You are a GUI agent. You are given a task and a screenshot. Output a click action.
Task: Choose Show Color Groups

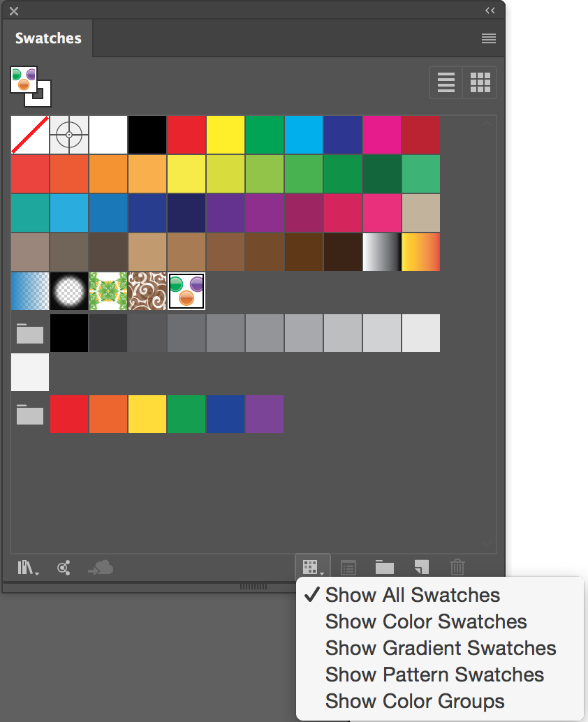(x=414, y=701)
